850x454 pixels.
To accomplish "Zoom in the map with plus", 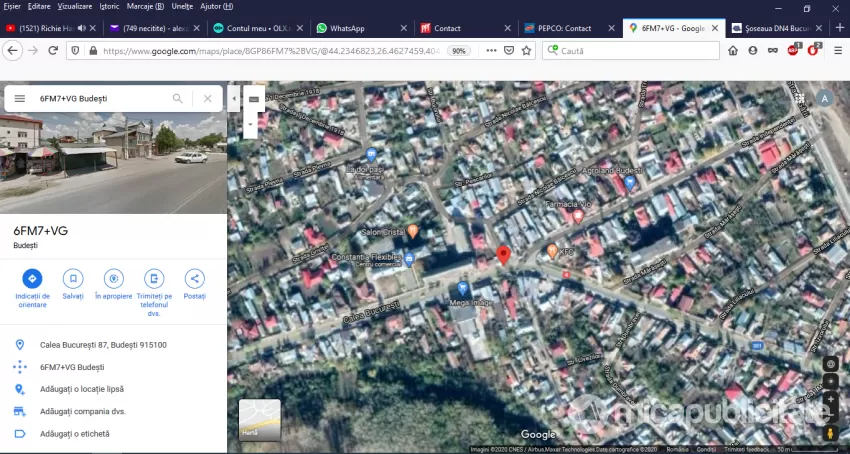I will click(x=830, y=399).
